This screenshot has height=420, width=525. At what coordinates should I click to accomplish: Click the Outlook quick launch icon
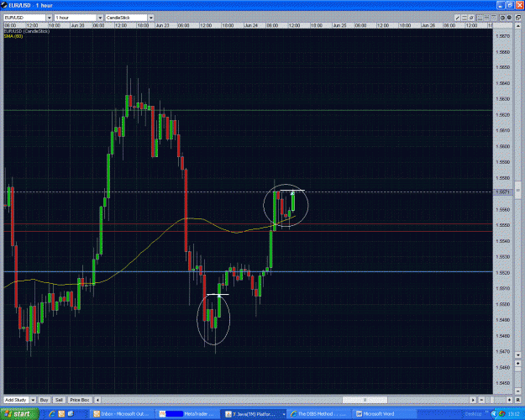(x=61, y=414)
